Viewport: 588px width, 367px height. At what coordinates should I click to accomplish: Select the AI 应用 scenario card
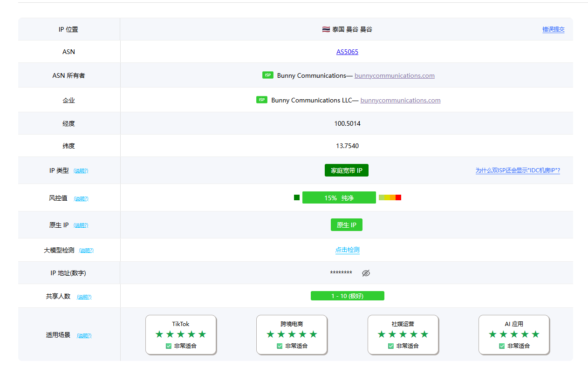coord(514,334)
